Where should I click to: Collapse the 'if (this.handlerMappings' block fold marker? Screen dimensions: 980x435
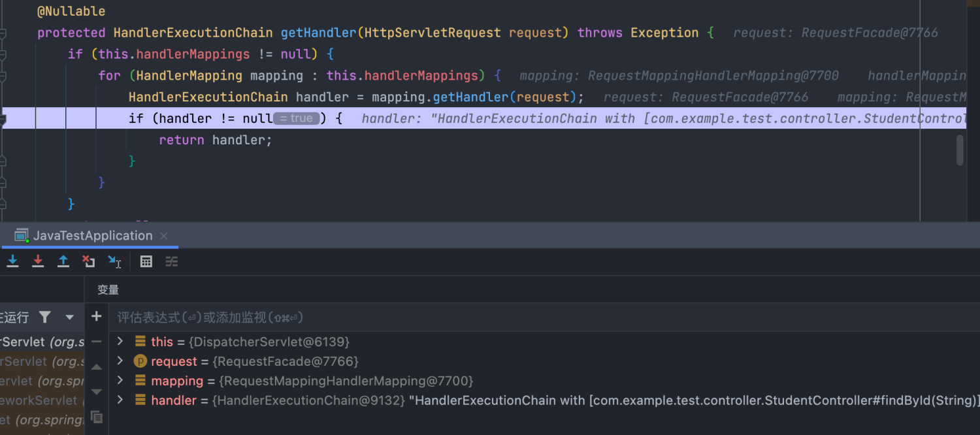[x=3, y=55]
